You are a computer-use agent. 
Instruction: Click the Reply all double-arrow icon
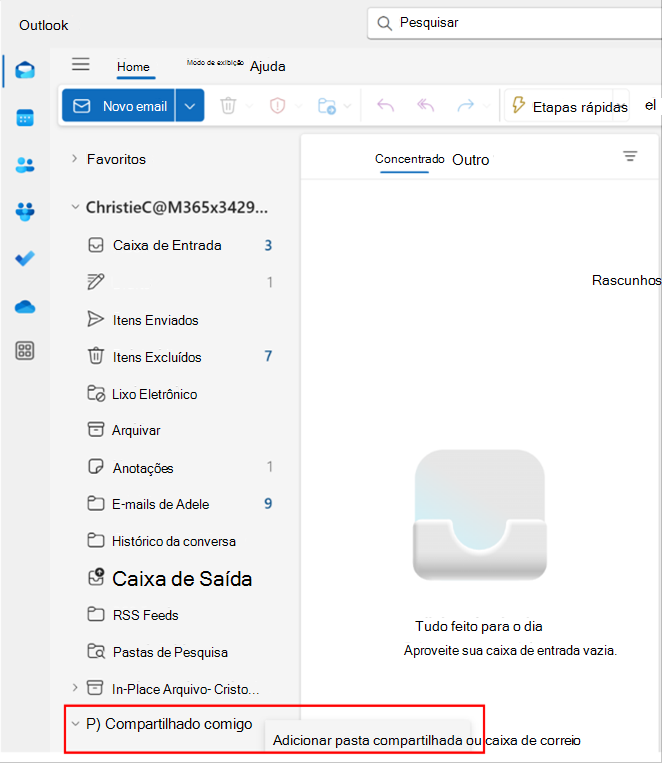425,105
